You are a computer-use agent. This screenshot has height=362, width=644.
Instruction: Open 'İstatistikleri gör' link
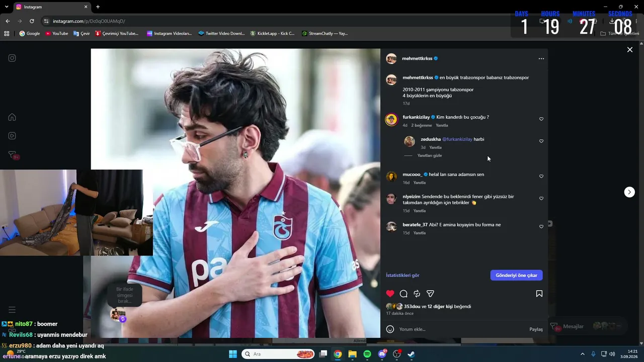pyautogui.click(x=403, y=275)
